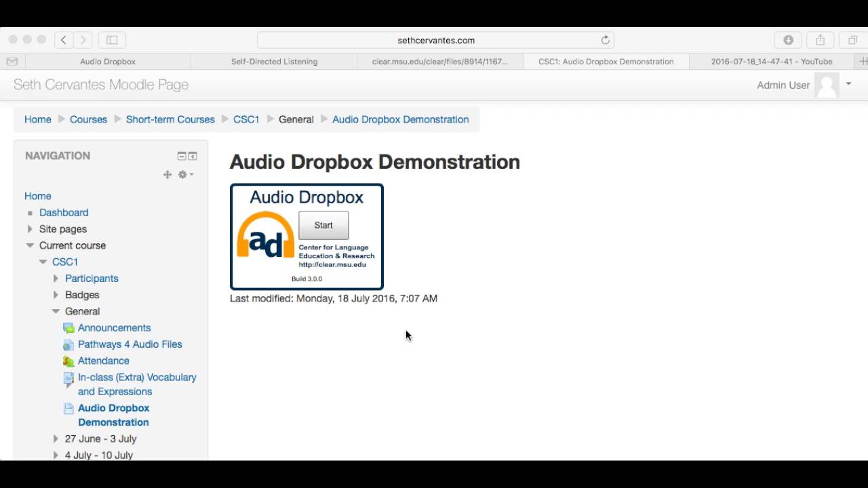Viewport: 868px width, 488px height.
Task: Open Home in the navigation block
Action: [38, 196]
